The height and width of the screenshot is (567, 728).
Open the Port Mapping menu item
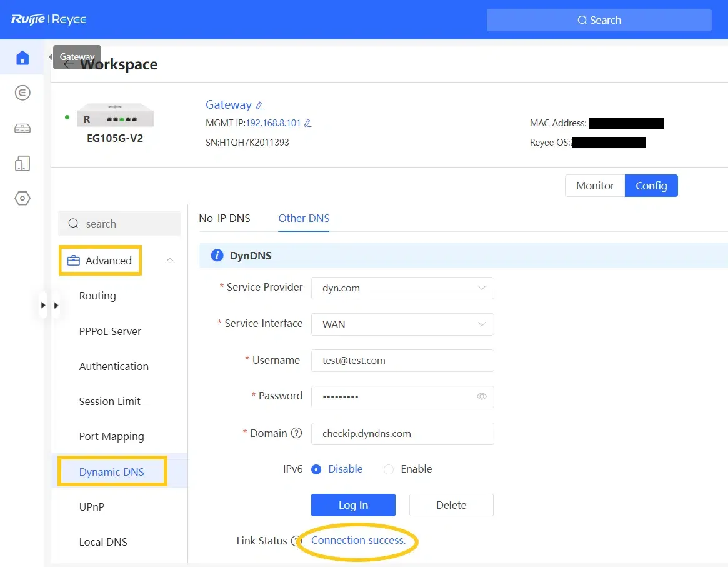click(x=111, y=436)
